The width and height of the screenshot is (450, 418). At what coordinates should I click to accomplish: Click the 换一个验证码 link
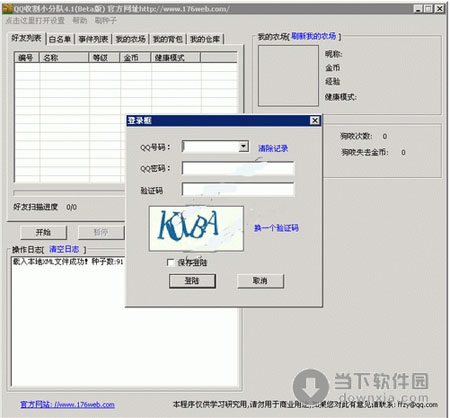pyautogui.click(x=276, y=228)
